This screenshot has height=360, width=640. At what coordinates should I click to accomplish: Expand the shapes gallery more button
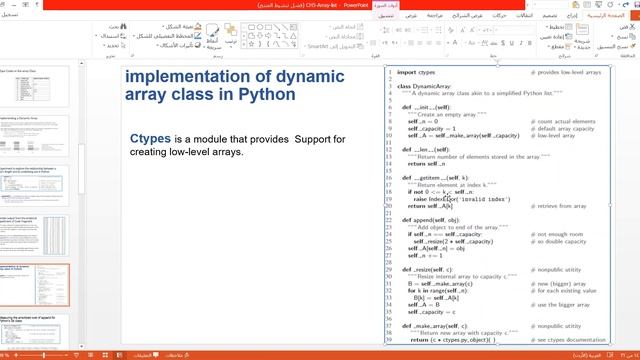pos(244,44)
